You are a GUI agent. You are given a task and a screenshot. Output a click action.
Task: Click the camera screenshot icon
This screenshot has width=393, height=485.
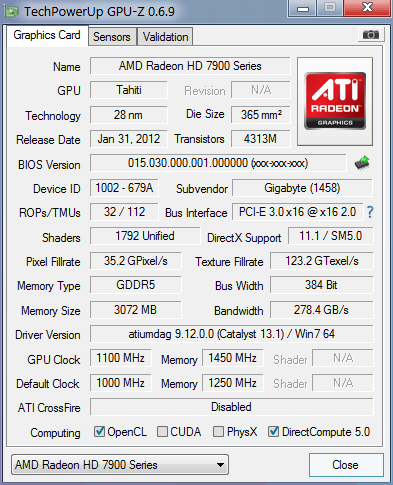coord(371,34)
